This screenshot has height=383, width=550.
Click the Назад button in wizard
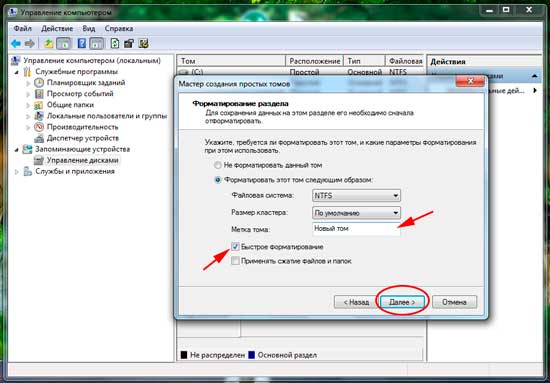click(356, 302)
